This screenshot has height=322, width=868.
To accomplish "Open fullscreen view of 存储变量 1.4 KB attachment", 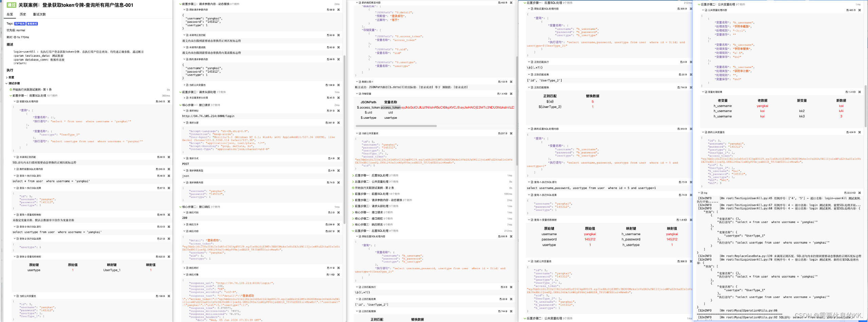I will coord(511,94).
